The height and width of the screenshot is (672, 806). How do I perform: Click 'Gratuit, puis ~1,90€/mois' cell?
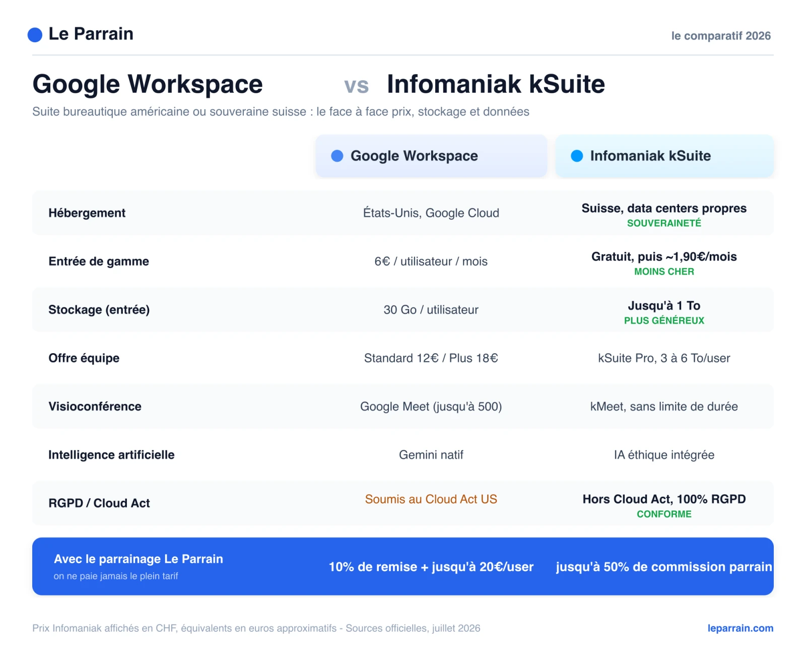[664, 257]
